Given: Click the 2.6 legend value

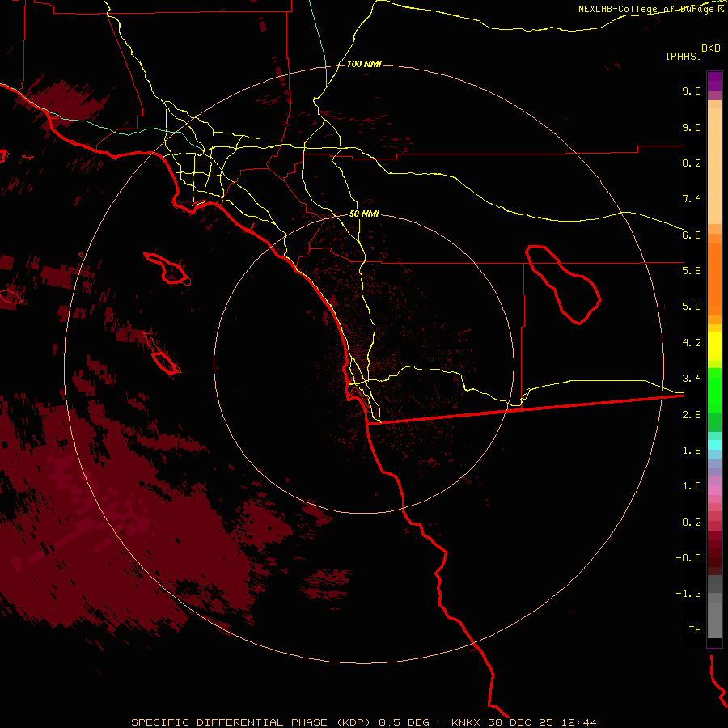Looking at the screenshot, I should [692, 415].
